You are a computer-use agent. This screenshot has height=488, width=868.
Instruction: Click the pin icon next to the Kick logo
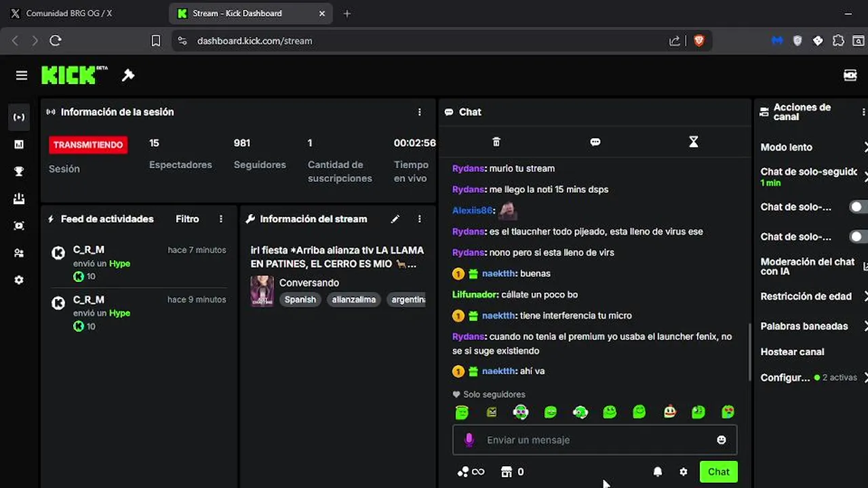(128, 75)
